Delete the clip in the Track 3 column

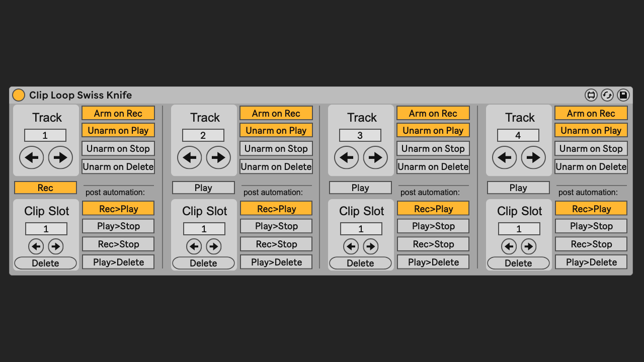coord(360,263)
